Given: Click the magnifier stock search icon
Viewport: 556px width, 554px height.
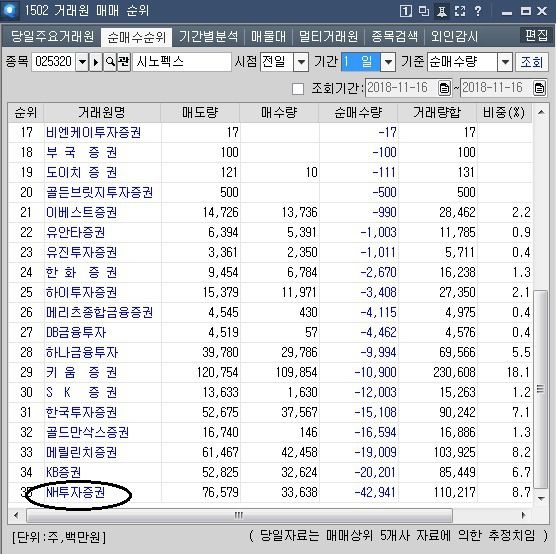Looking at the screenshot, I should click(110, 62).
